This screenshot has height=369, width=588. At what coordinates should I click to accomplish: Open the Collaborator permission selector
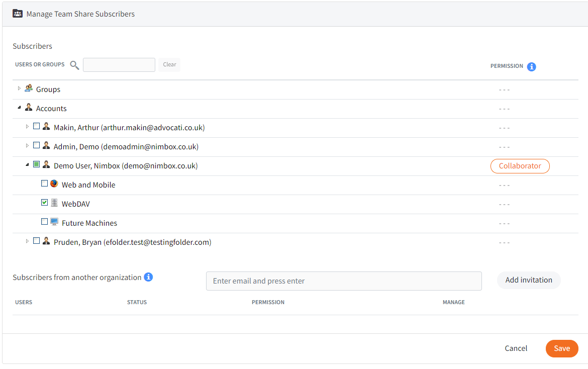[x=520, y=166]
